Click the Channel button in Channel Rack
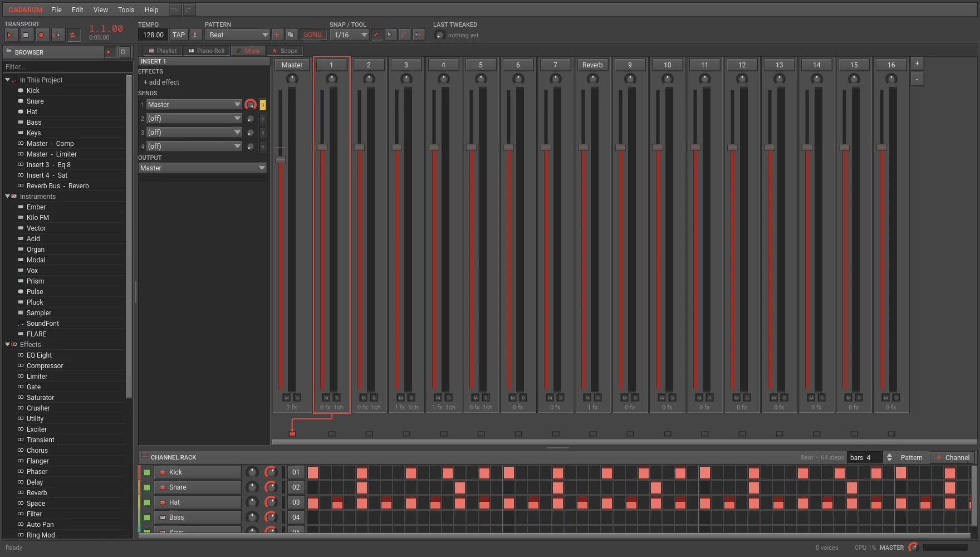 (x=953, y=457)
